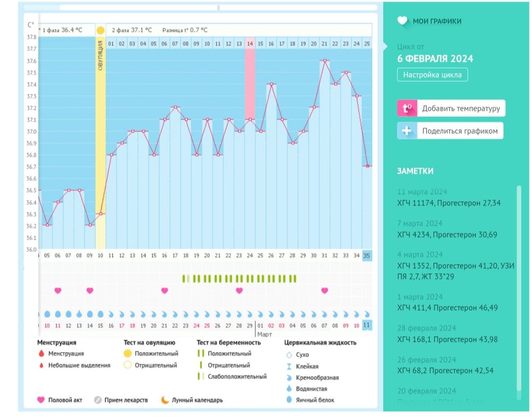Click the horizontal scroll handle above the chart
The height and width of the screenshot is (417, 532).
click(x=218, y=8)
